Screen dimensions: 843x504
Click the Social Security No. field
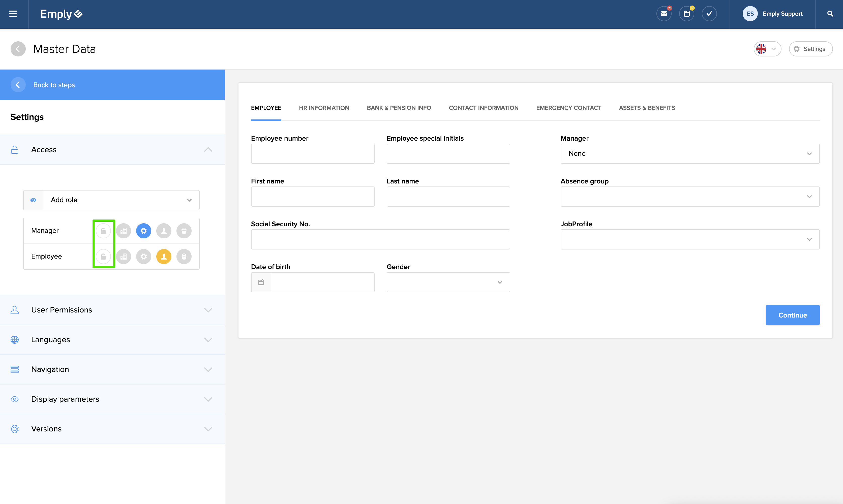coord(380,239)
